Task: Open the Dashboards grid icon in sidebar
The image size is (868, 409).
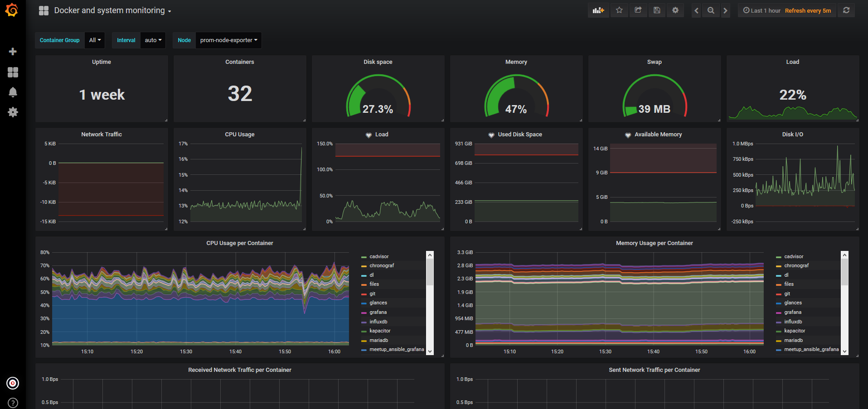Action: click(13, 72)
